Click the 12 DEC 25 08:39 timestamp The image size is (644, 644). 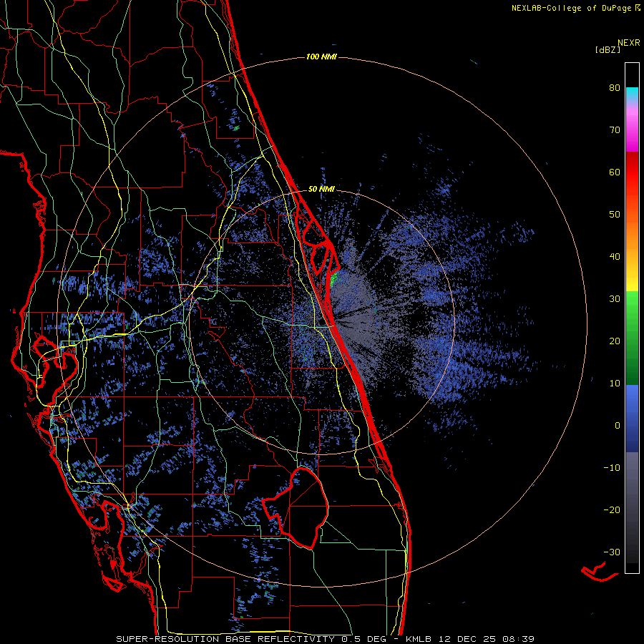(487, 639)
